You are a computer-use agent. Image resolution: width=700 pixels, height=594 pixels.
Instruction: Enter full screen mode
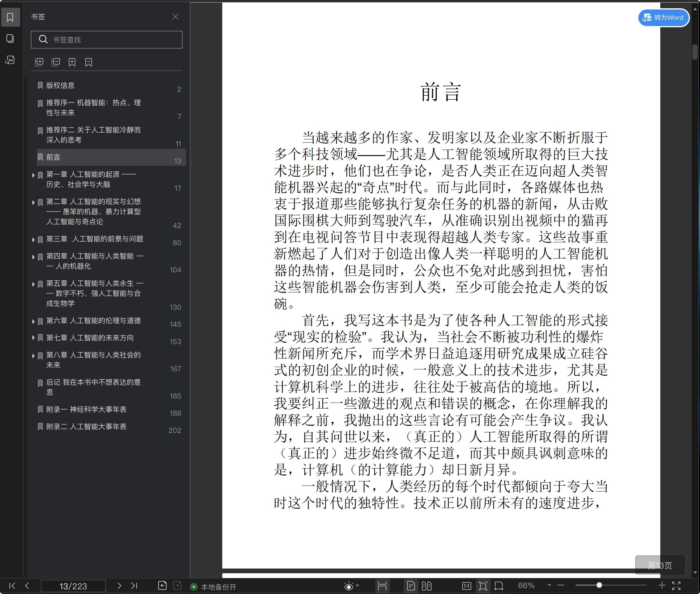(676, 586)
